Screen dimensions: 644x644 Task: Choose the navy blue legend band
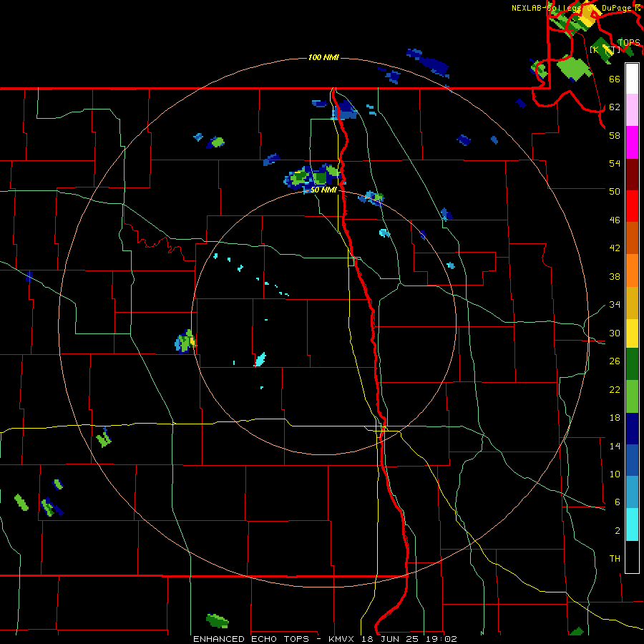[632, 429]
